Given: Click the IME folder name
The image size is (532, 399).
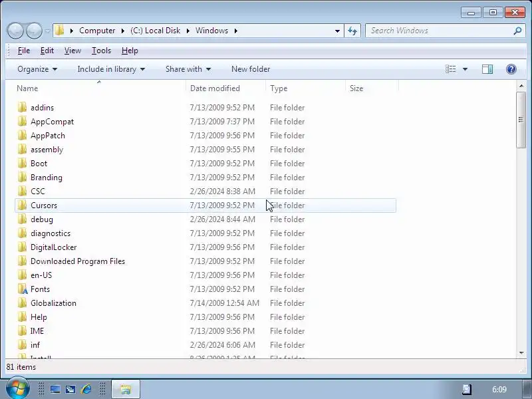Looking at the screenshot, I should [x=37, y=331].
